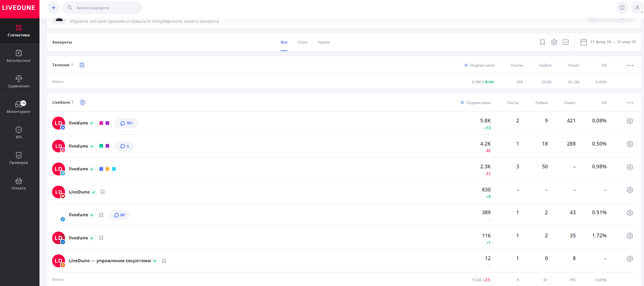
Task: Open Оплата in the sidebar
Action: coord(19,184)
